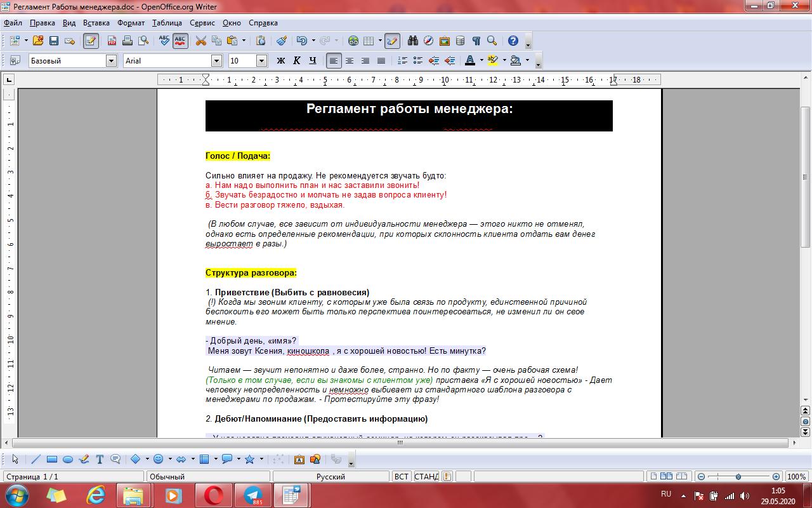Image resolution: width=812 pixels, height=508 pixels.
Task: Open the undo history dropdown arrow
Action: coord(313,41)
